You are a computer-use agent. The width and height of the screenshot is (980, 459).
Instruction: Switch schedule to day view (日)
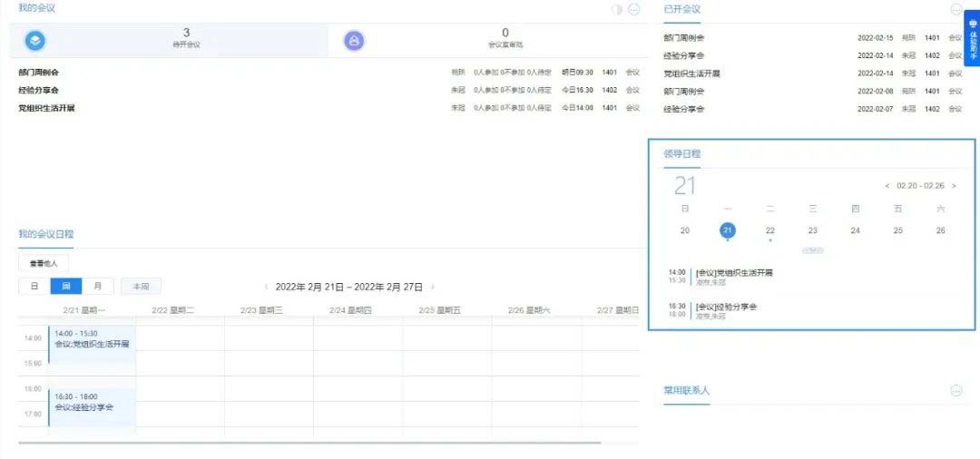[34, 287]
